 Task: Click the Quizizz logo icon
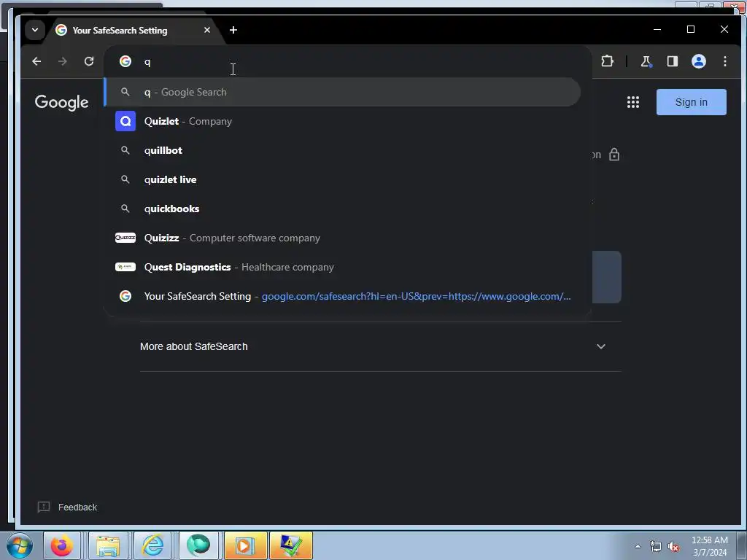click(125, 238)
